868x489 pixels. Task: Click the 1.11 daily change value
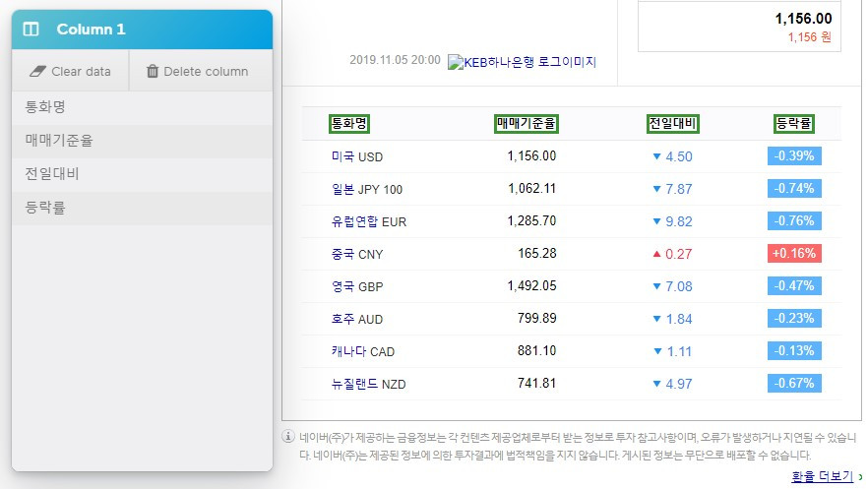679,352
